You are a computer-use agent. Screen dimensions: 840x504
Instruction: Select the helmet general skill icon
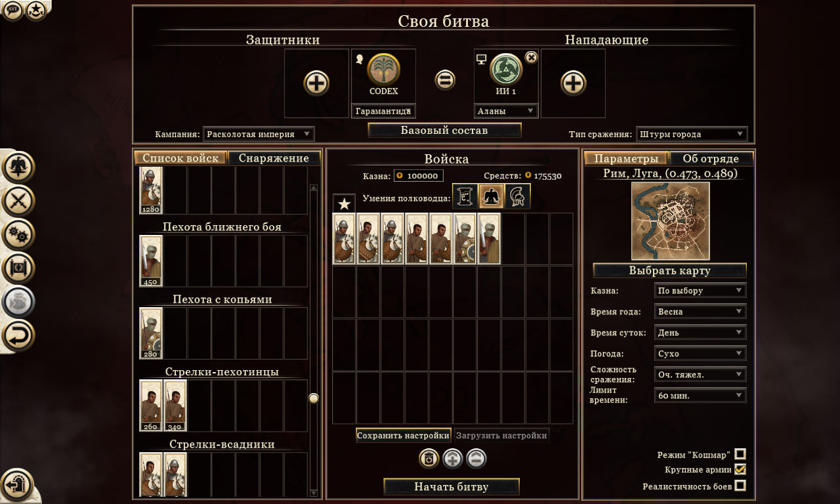[x=516, y=196]
